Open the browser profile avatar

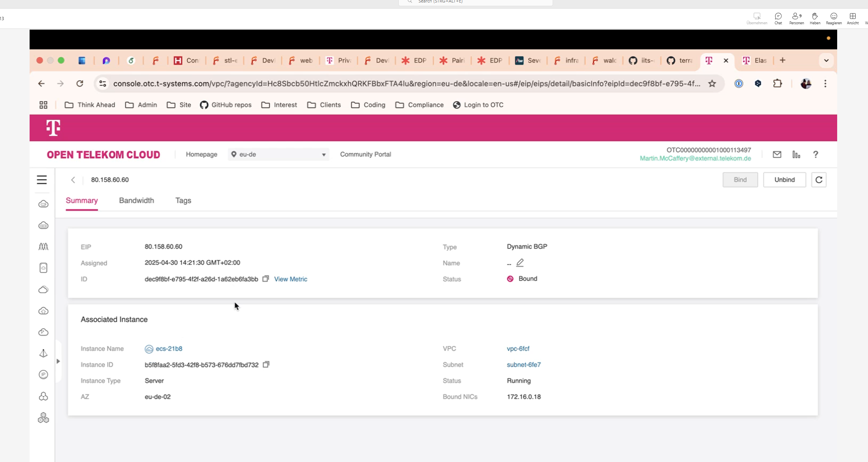click(806, 84)
